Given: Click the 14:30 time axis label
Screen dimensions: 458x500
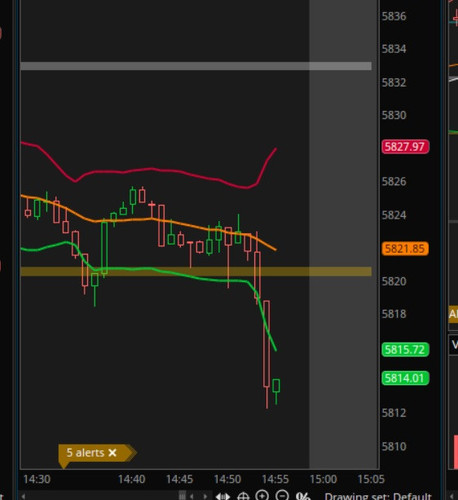Looking at the screenshot, I should [x=37, y=479].
